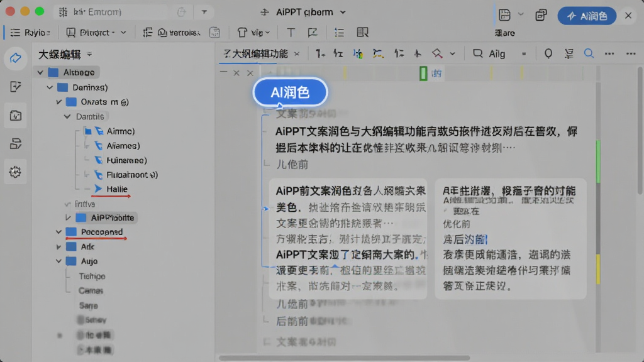The image size is (644, 362).
Task: Click the kri Emtrom address field
Action: 111,13
